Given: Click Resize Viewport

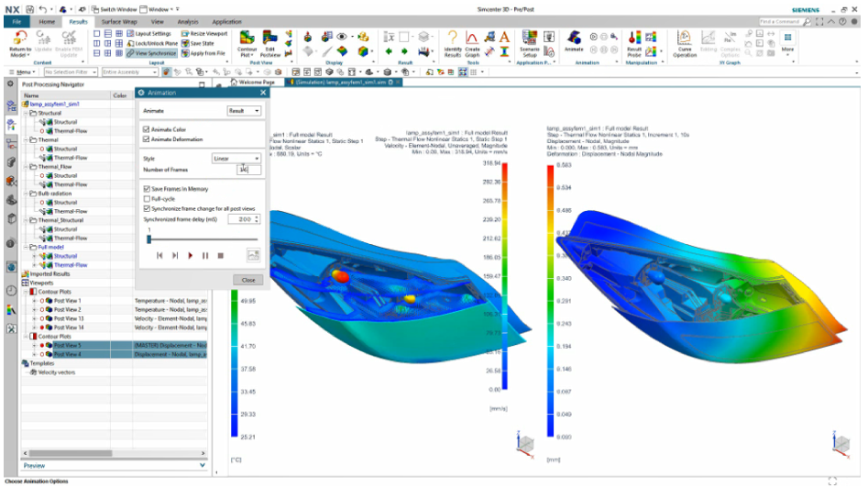Looking at the screenshot, I should tap(204, 33).
